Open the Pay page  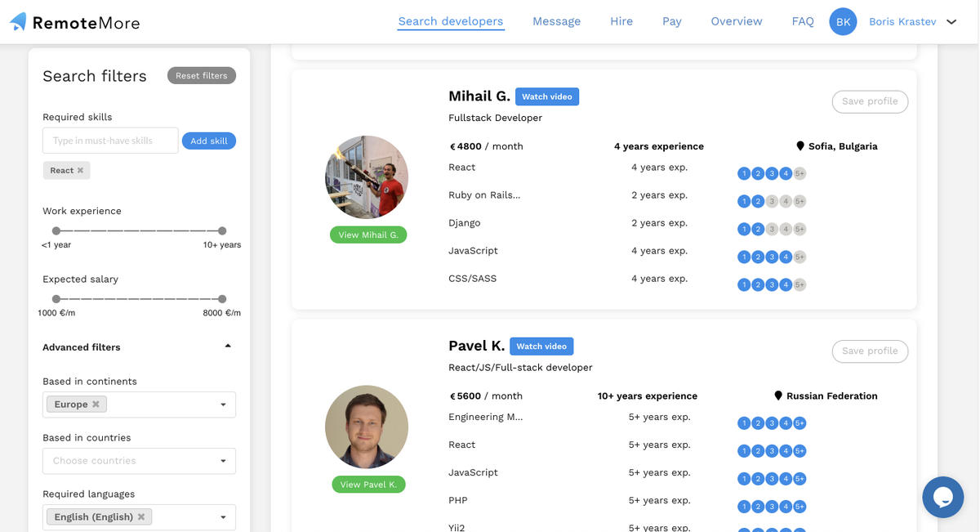point(672,21)
